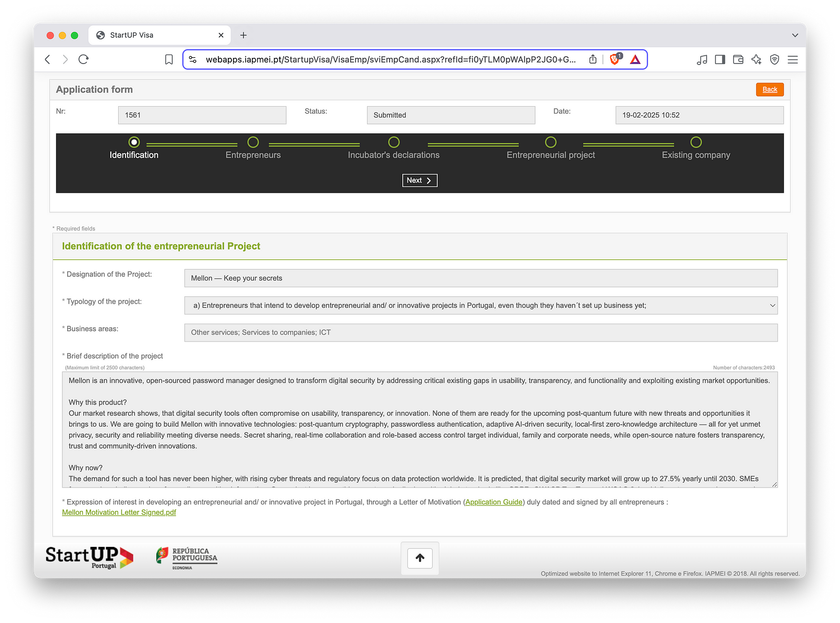Open the Leo AI sparkle icon

757,59
